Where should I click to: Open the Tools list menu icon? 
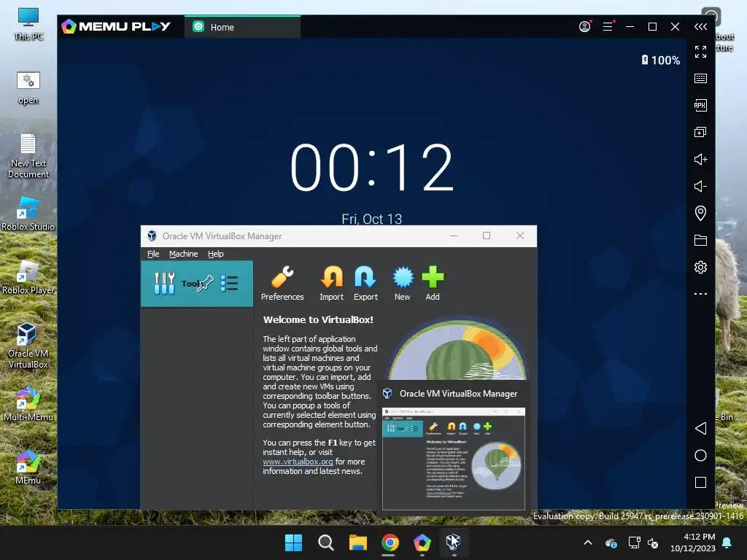click(229, 284)
